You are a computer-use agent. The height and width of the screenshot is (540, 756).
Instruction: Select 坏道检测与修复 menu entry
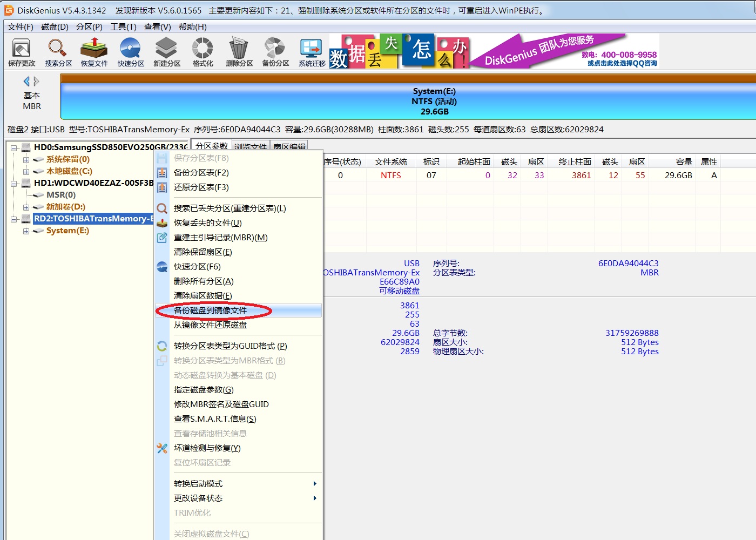207,448
